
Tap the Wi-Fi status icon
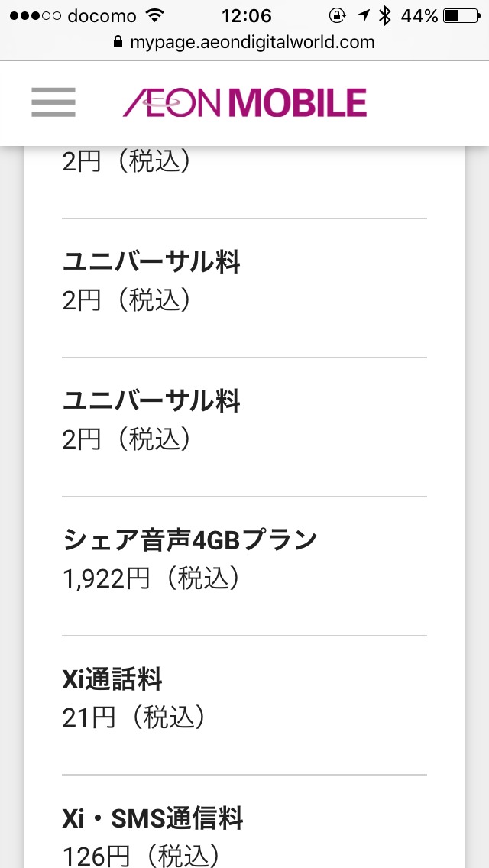pos(155,15)
